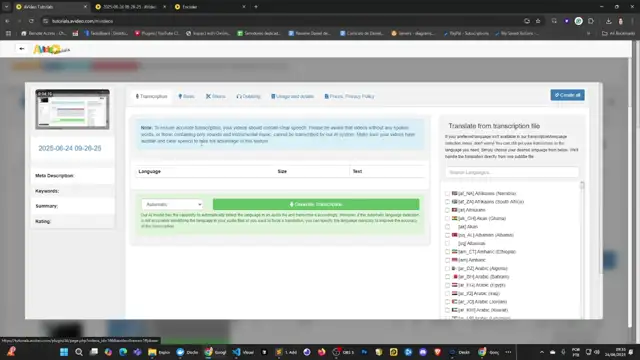Click the Rating label

click(x=43, y=221)
